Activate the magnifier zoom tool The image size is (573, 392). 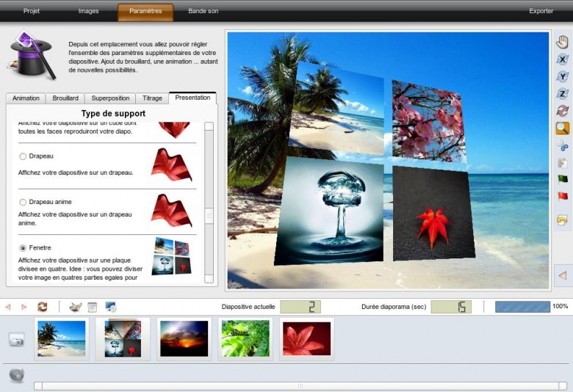coord(563,128)
